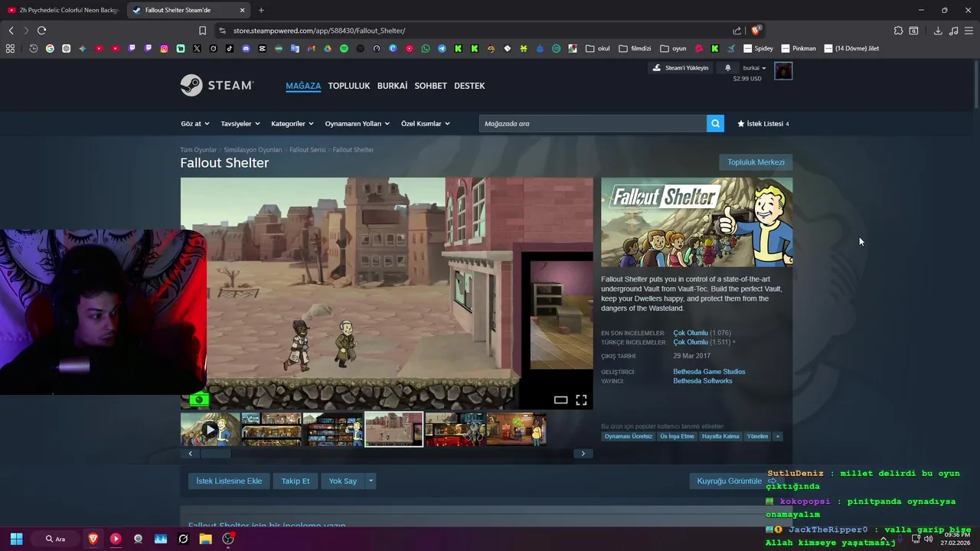This screenshot has height=551, width=980.
Task: Click the Topluluk Merkezi button
Action: click(756, 162)
